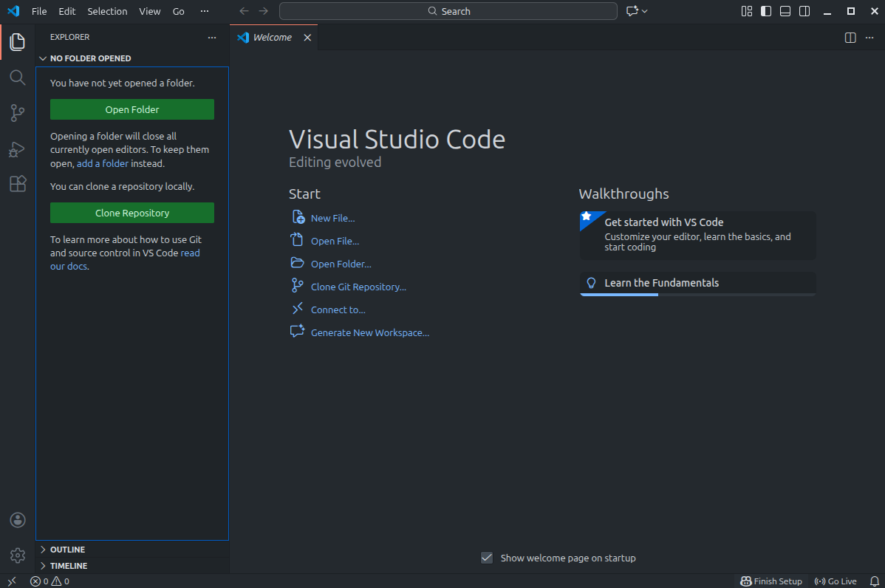Open the File menu
The image size is (885, 588).
coord(38,11)
